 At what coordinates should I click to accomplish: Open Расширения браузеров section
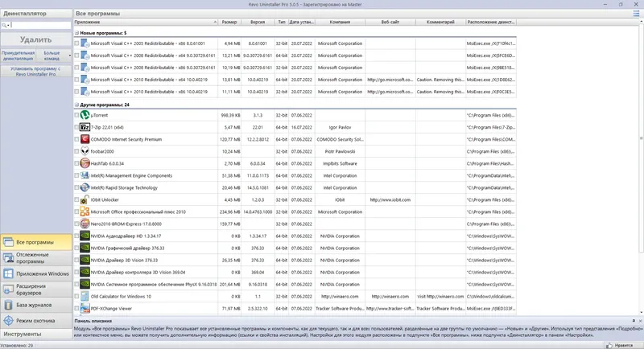pos(36,289)
